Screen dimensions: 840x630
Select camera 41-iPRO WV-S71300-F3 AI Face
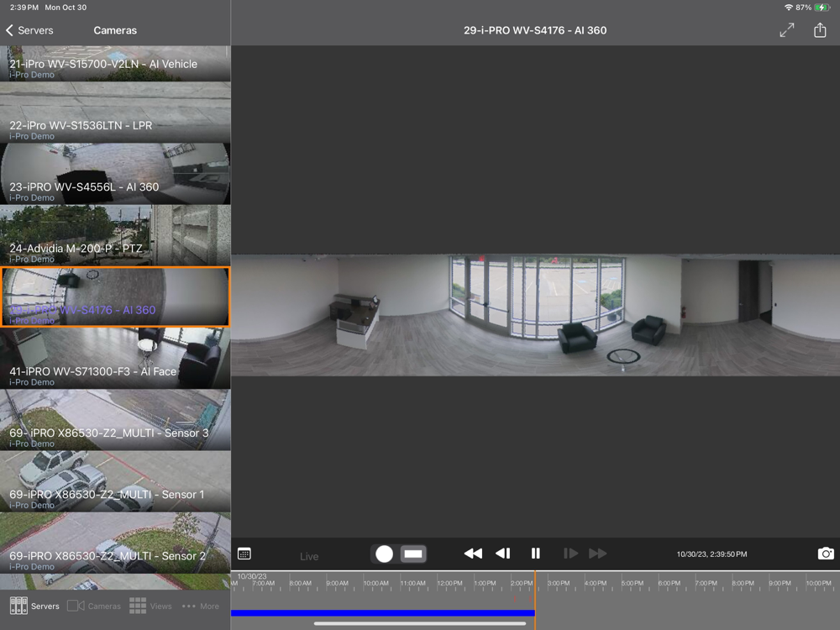pos(115,359)
